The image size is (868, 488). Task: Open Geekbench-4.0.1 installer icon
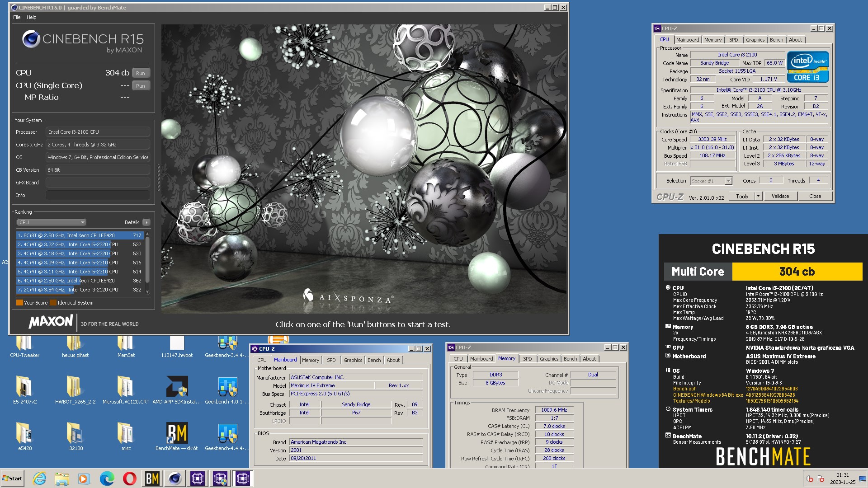(227, 390)
